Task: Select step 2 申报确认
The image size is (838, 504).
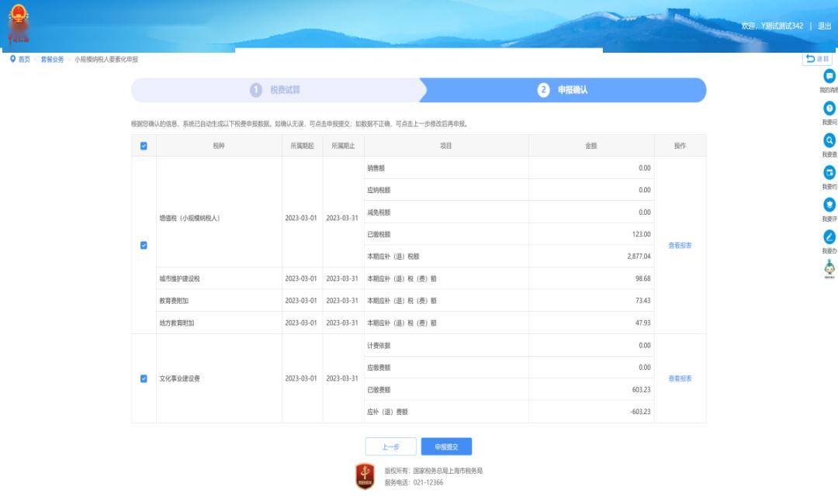Action: tap(563, 90)
